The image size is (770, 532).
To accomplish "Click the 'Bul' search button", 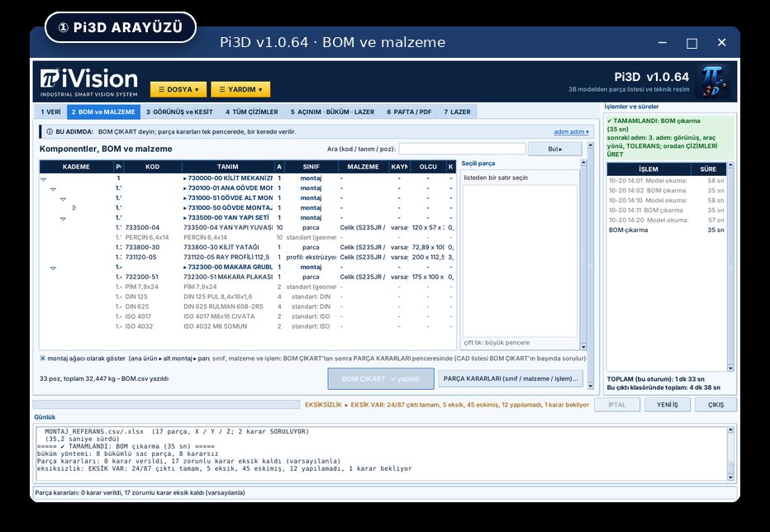I will [555, 149].
